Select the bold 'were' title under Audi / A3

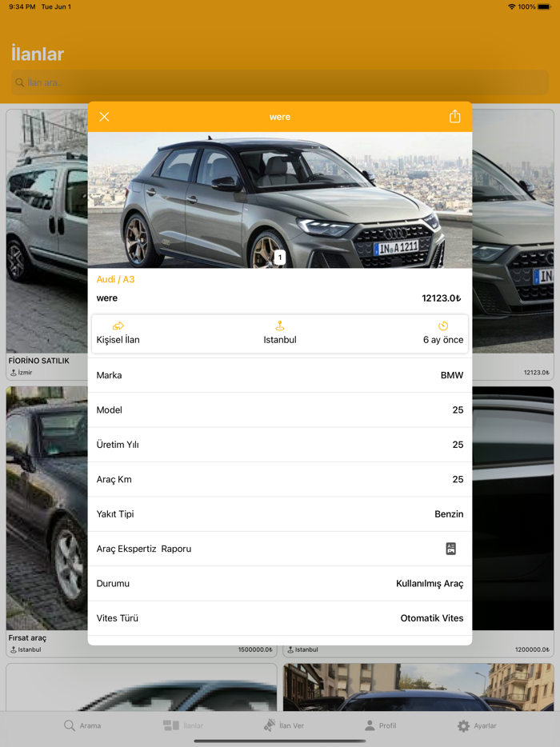pos(106,298)
